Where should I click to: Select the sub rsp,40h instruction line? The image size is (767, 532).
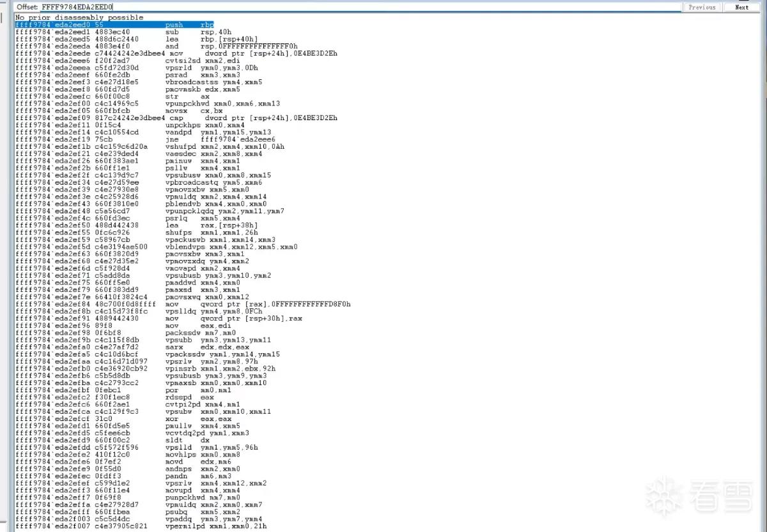(112, 32)
